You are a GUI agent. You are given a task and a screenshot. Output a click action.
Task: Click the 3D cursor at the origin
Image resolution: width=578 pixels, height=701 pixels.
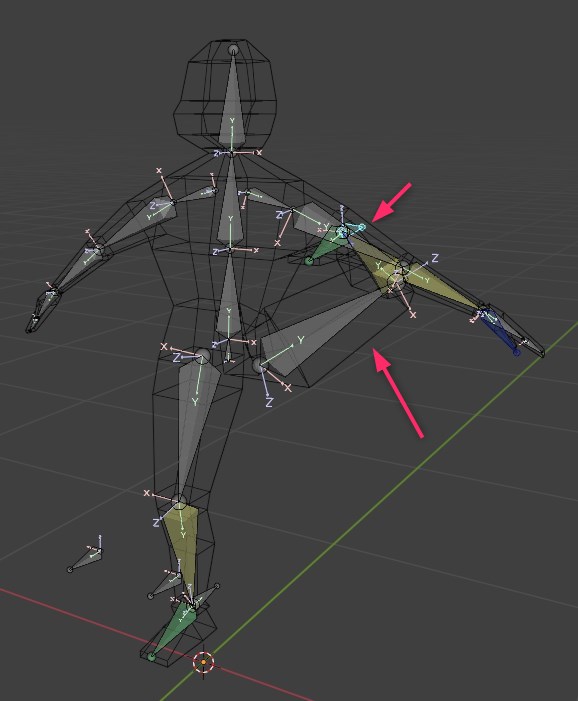204,662
